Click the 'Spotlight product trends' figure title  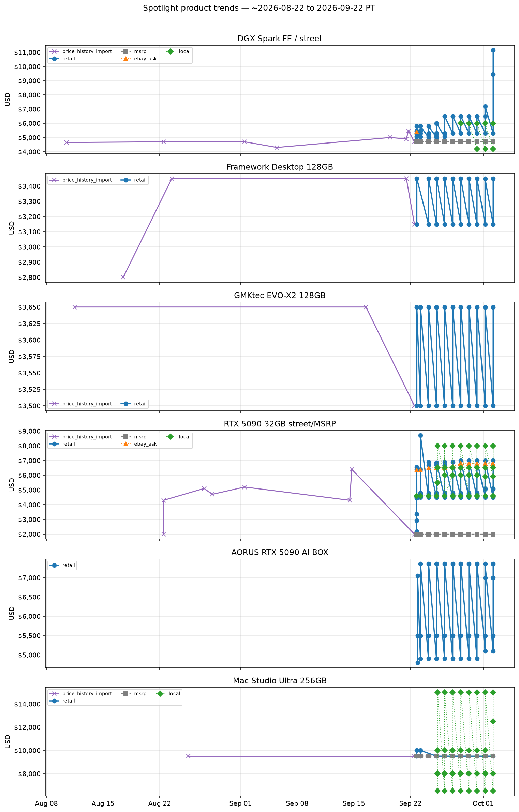point(259,8)
